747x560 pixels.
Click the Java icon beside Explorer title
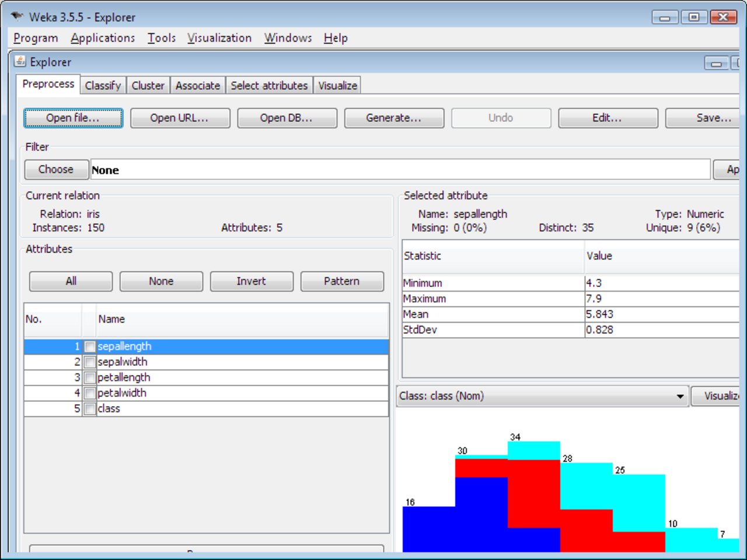20,61
